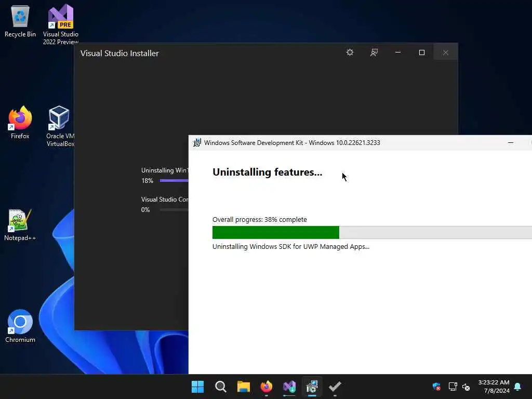Click the '0%' progress value in Installer
The height and width of the screenshot is (399, 532).
pos(145,210)
